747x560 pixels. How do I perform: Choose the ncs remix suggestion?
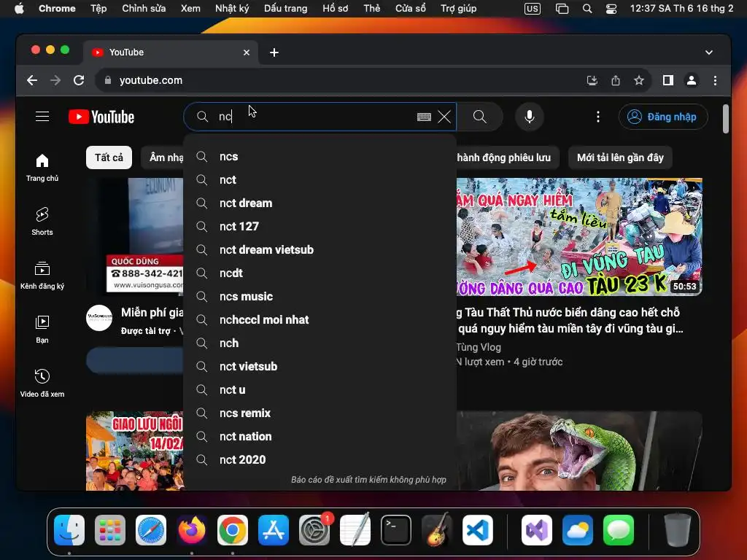(320, 413)
